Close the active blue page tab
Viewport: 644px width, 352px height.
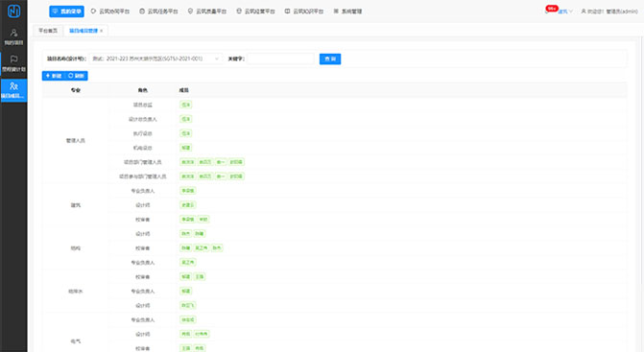pos(102,31)
